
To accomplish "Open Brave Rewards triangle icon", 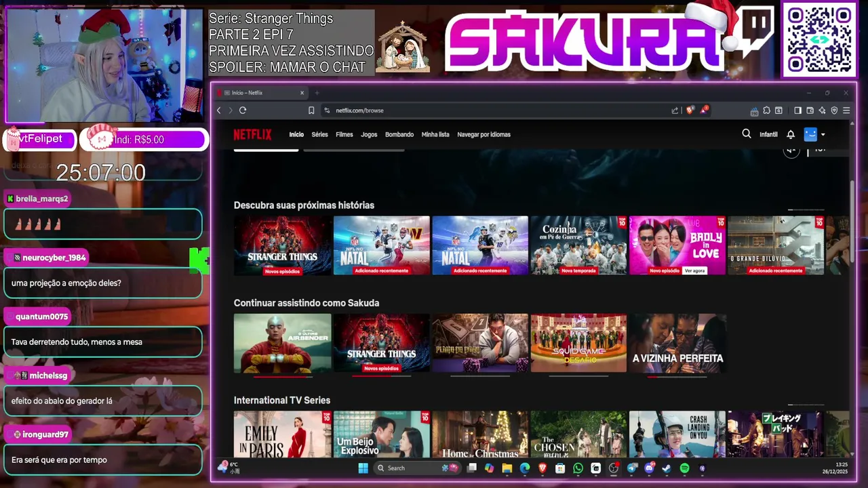I will click(705, 110).
